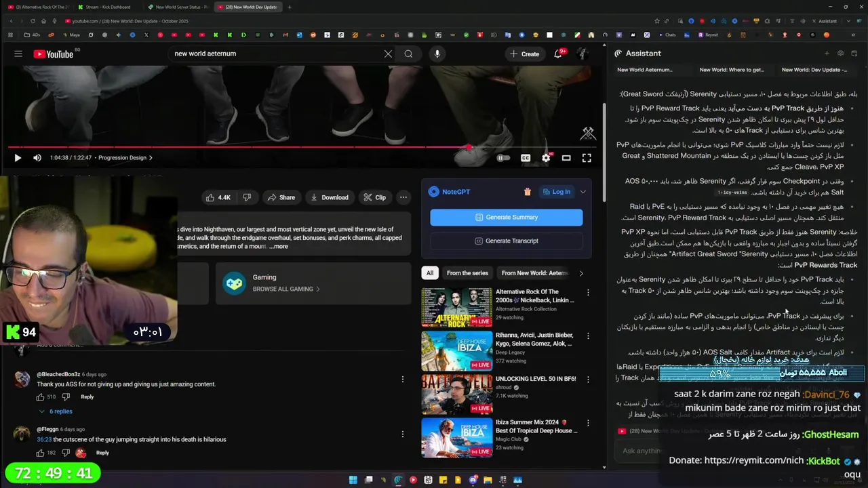Viewport: 868px width, 488px height.
Task: Expand description with ...more
Action: pos(278,246)
